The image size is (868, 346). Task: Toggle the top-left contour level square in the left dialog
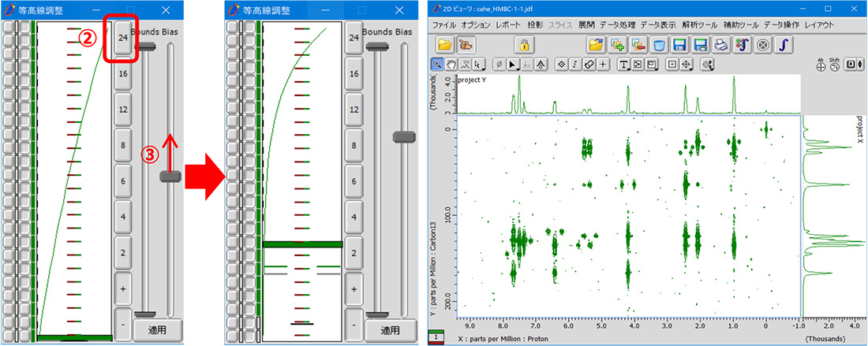(9, 28)
